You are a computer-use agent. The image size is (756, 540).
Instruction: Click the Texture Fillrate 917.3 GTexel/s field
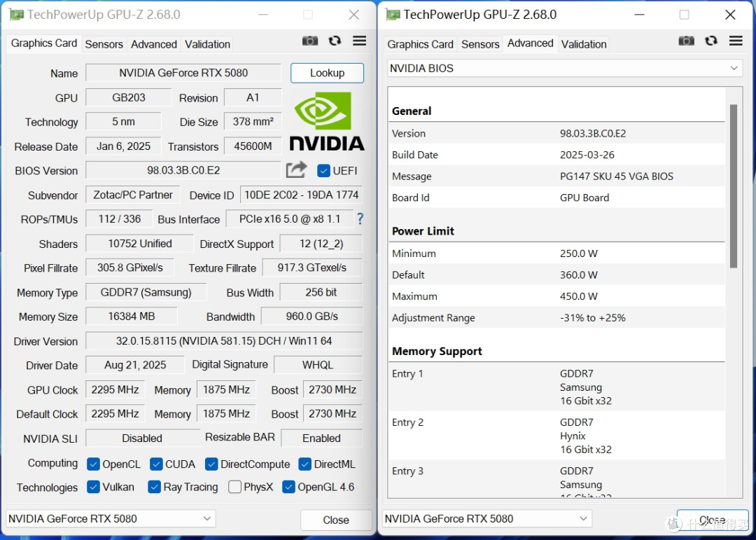coord(312,268)
